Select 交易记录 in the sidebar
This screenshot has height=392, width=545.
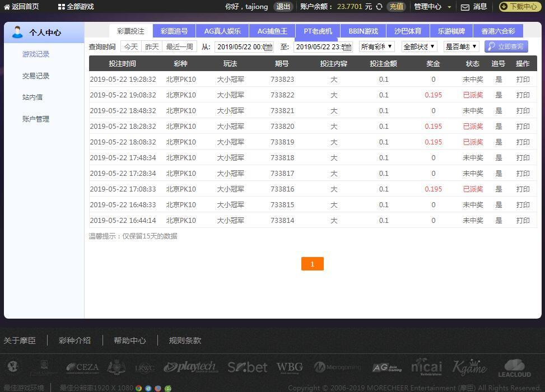[36, 76]
